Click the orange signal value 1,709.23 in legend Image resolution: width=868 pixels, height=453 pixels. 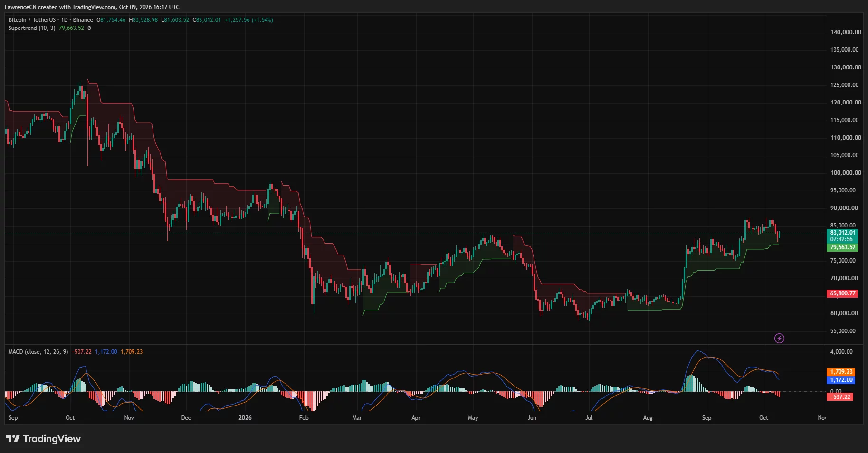click(132, 352)
